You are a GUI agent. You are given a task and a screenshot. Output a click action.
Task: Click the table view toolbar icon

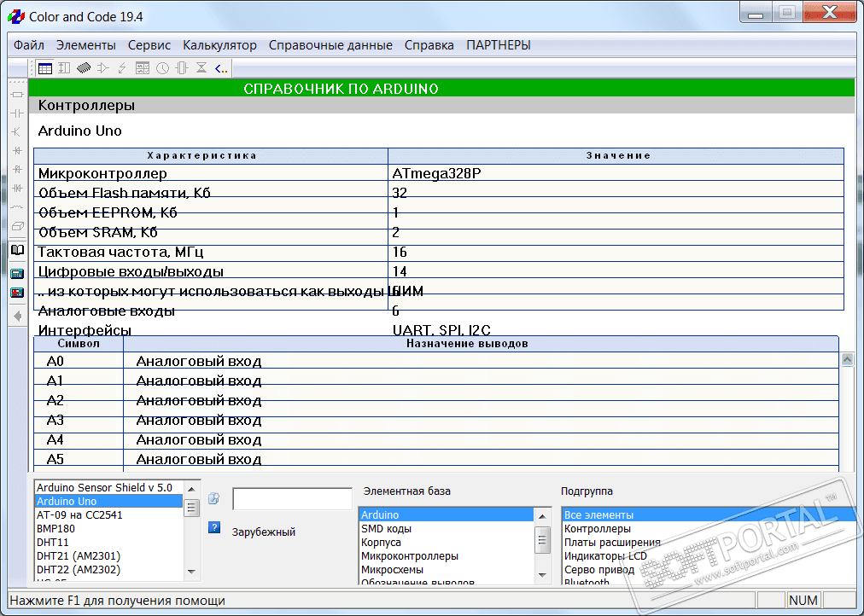coord(45,68)
